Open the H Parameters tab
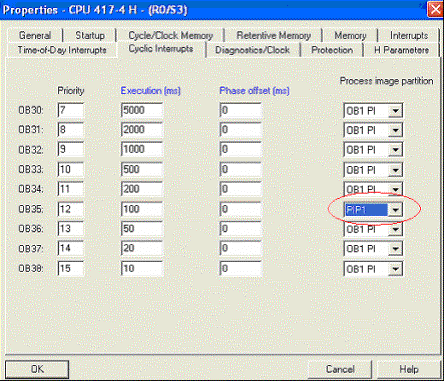Image resolution: width=444 pixels, height=381 pixels. click(x=401, y=50)
